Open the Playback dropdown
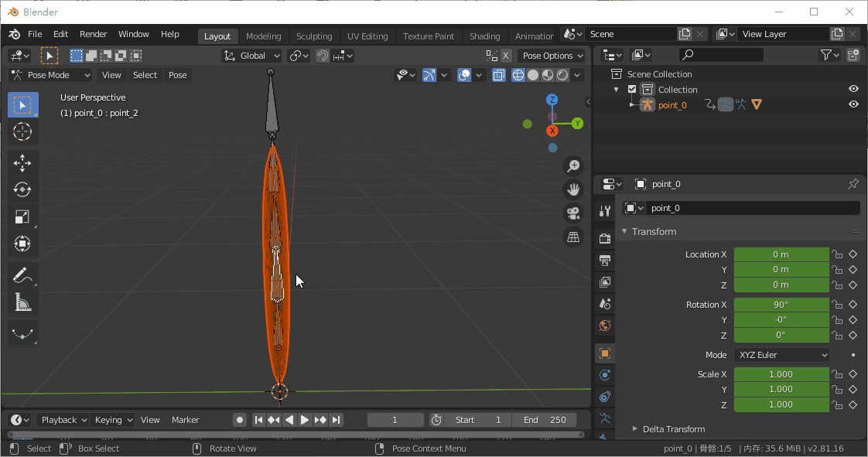 (63, 420)
